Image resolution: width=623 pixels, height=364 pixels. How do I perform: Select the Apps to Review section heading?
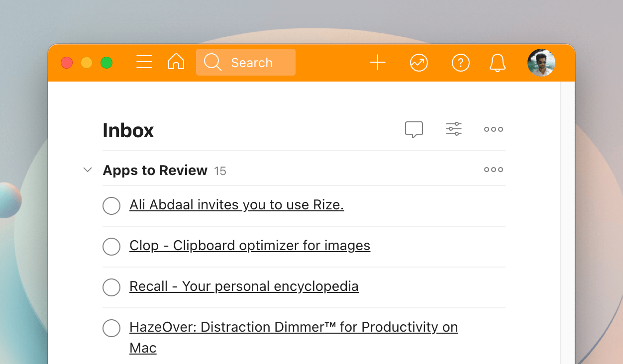coord(155,170)
